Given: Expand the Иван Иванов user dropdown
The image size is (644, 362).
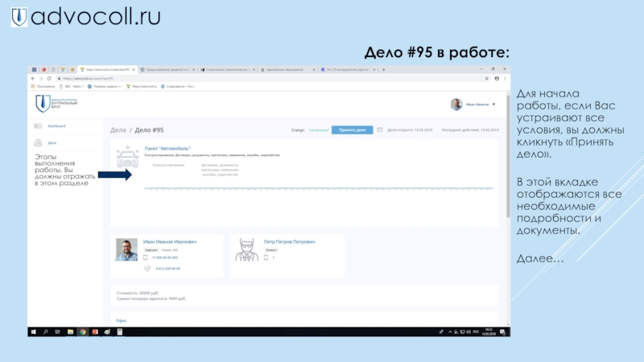Looking at the screenshot, I should (x=494, y=105).
